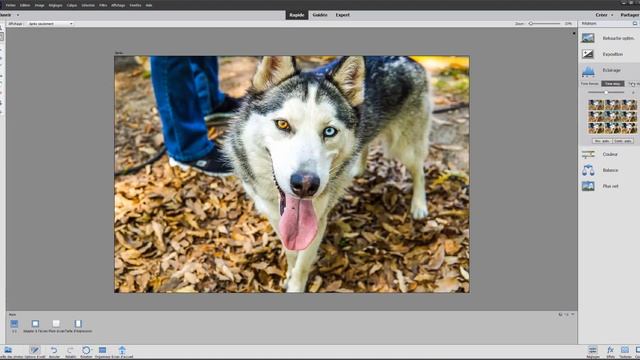Select the Tons foncés tab in Eclairage
Screen dimensions: 640x360
[x=589, y=84]
